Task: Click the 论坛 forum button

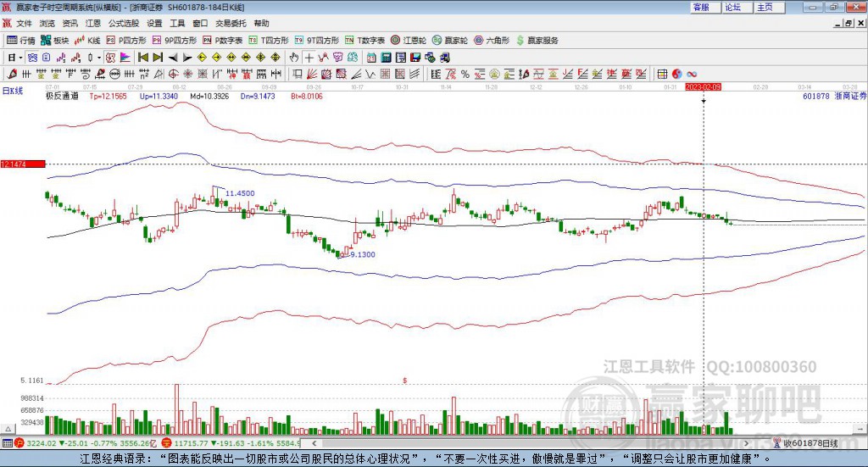Action: pyautogui.click(x=732, y=7)
